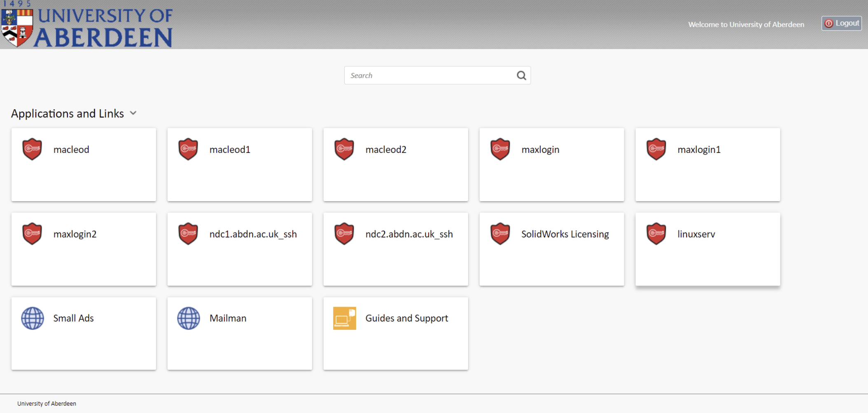Click the macleod shield key icon

pos(32,149)
